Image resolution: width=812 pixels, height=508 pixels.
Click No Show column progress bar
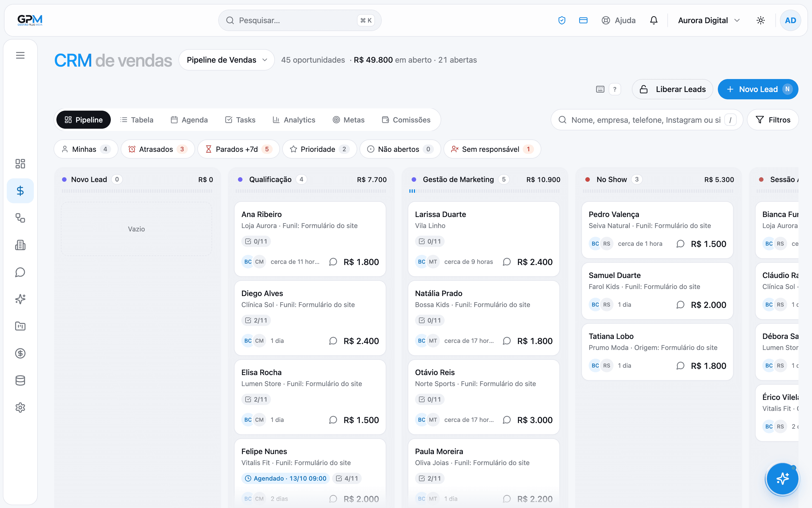coord(658,191)
